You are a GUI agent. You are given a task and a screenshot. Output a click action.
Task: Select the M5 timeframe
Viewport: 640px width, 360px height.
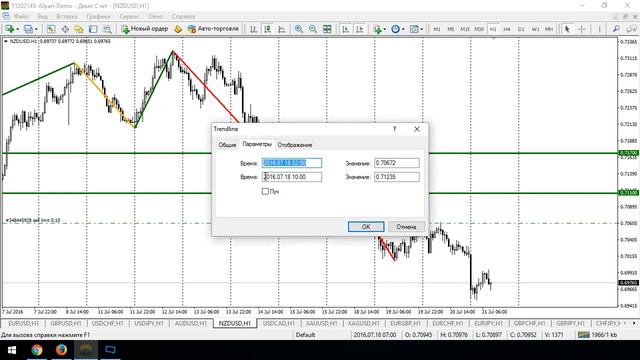pyautogui.click(x=451, y=29)
